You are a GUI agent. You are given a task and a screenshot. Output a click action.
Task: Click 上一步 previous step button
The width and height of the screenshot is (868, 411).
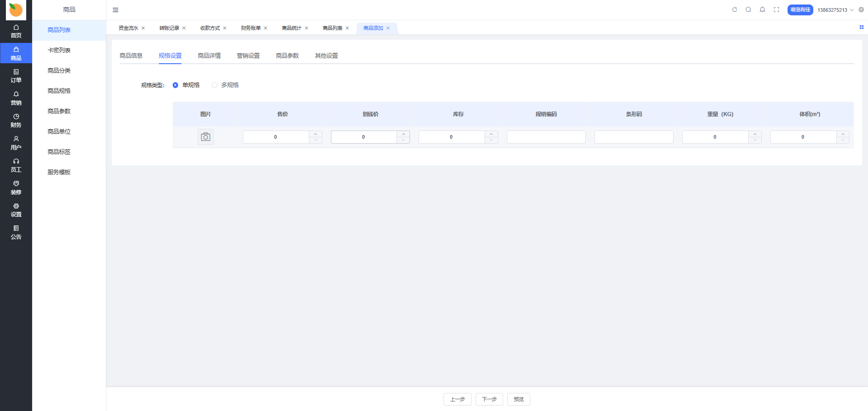[458, 399]
